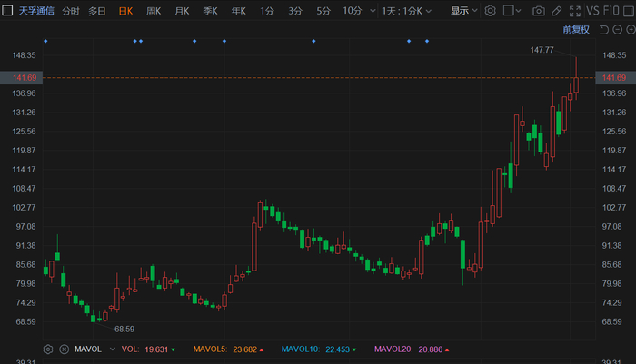The height and width of the screenshot is (364, 636).
Task: Switch to 分时 intraday tab
Action: (71, 11)
